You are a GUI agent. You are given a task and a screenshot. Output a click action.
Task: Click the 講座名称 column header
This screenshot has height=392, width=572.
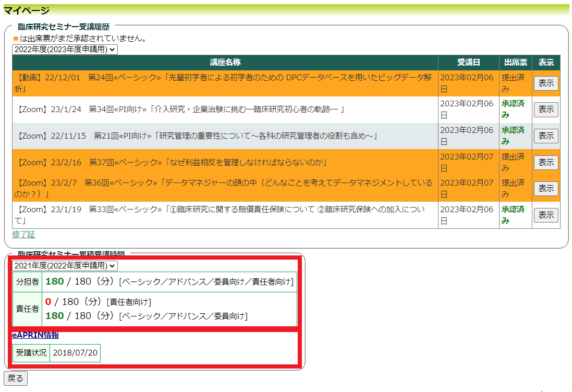point(225,63)
